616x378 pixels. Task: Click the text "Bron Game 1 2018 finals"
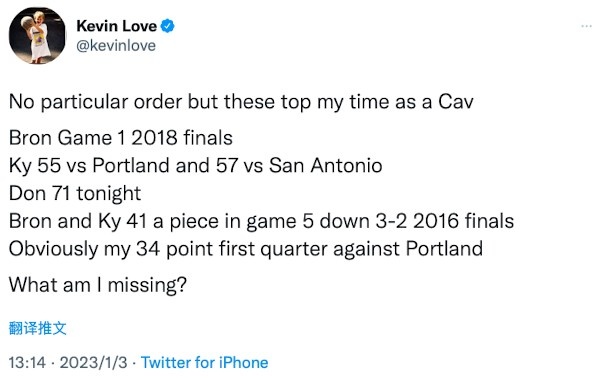121,138
